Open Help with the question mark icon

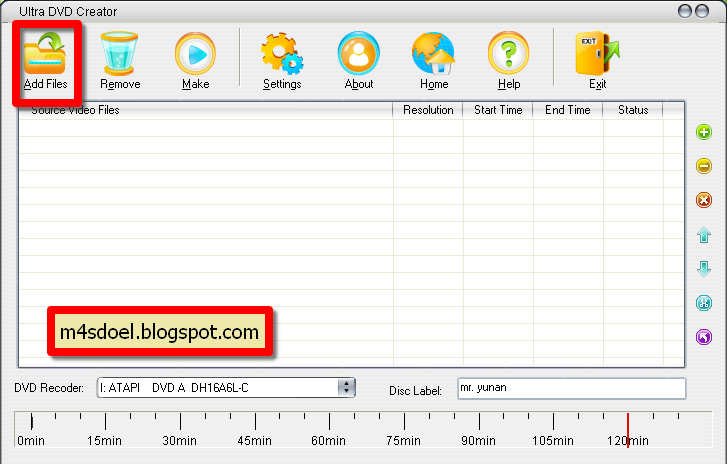coord(509,54)
